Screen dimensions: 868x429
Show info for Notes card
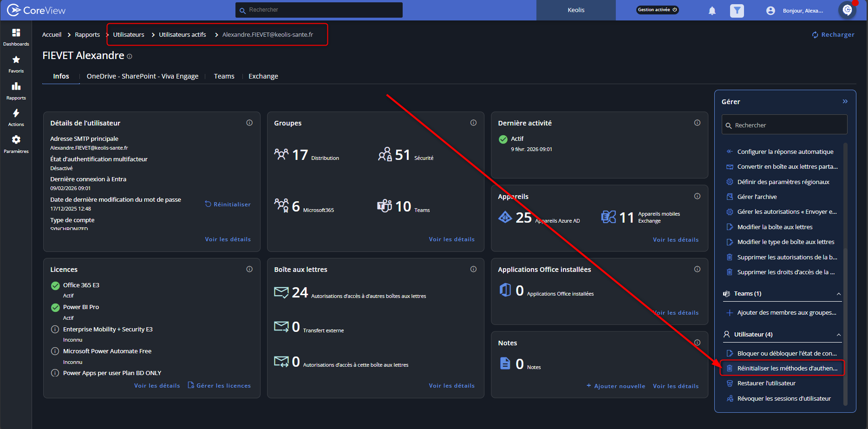[697, 343]
